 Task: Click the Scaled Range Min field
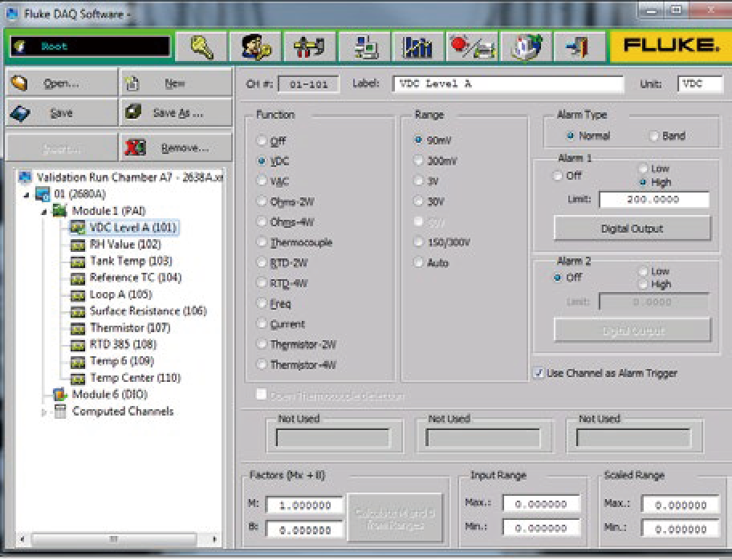(x=680, y=530)
